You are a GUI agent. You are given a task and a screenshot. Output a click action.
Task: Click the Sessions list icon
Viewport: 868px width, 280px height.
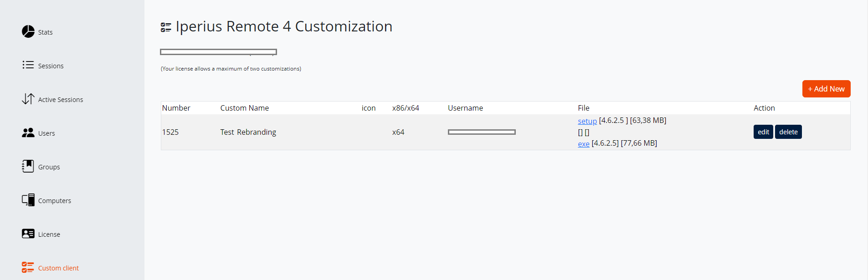28,65
